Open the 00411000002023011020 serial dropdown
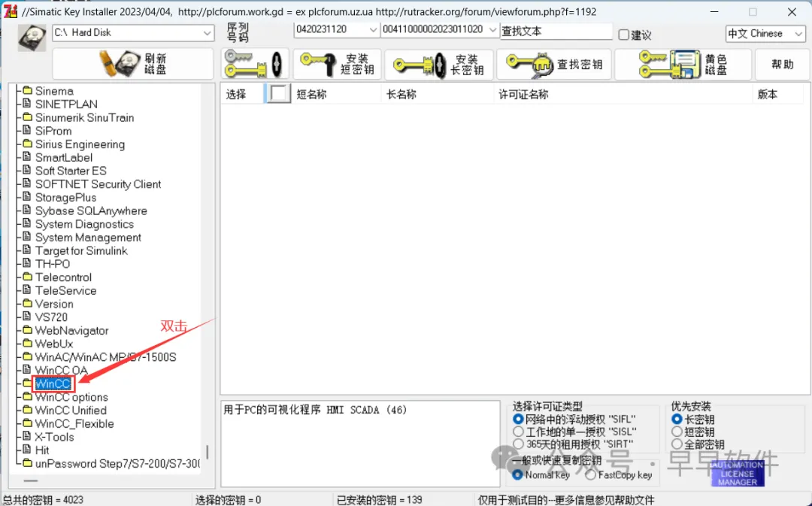 (x=440, y=29)
